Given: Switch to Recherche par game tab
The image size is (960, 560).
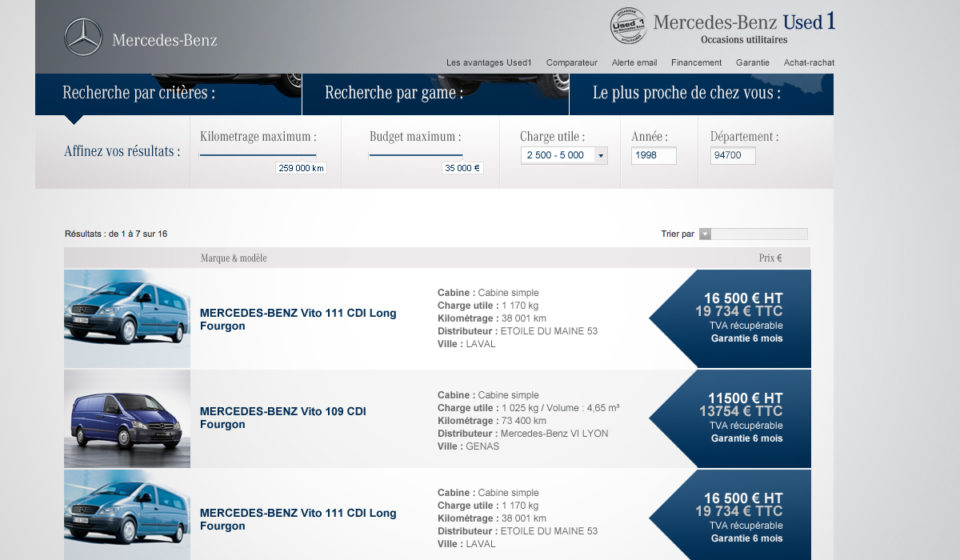Looking at the screenshot, I should pyautogui.click(x=436, y=94).
